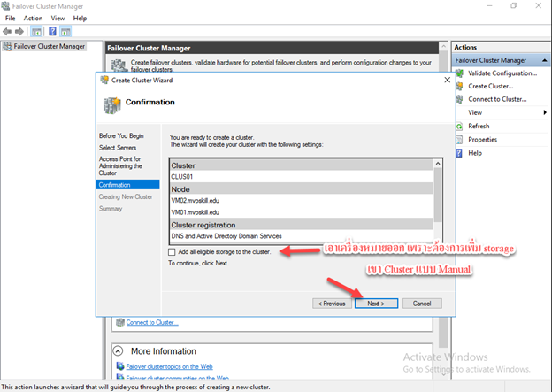Open the Connect to Cluster link
Screen dimensions: 552x392
(152, 322)
